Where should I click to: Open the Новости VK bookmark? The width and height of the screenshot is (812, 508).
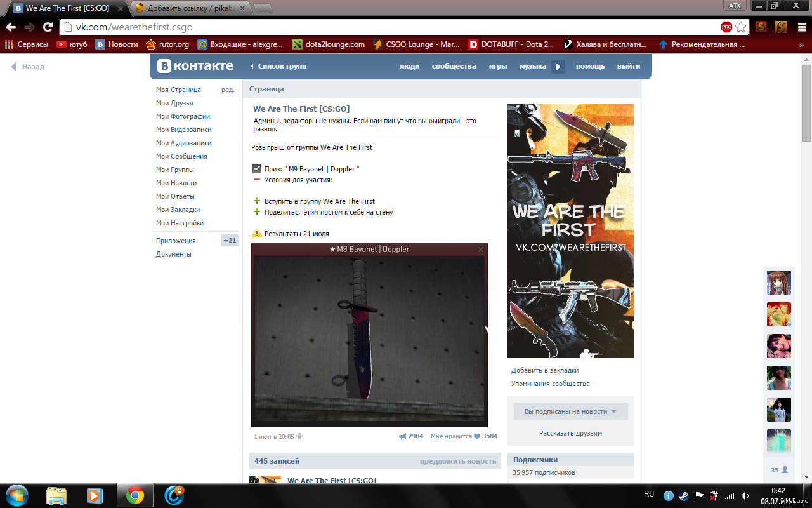[117, 44]
